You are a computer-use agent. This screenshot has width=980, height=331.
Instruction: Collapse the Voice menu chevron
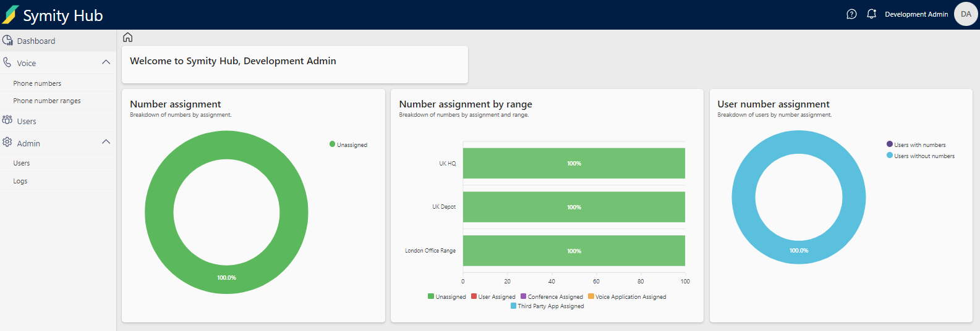point(106,62)
